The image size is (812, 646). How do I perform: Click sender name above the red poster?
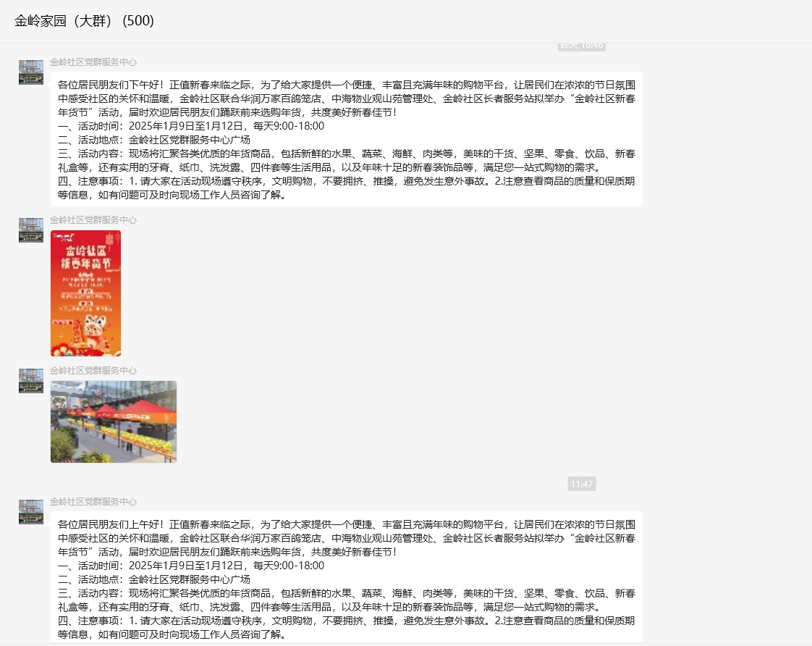[x=93, y=220]
